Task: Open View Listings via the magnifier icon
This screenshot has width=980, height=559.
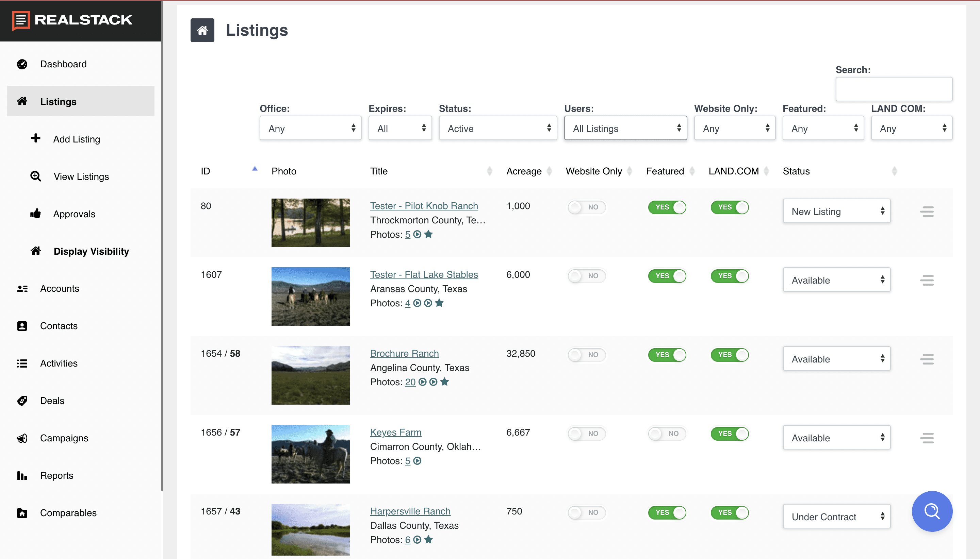Action: tap(35, 176)
